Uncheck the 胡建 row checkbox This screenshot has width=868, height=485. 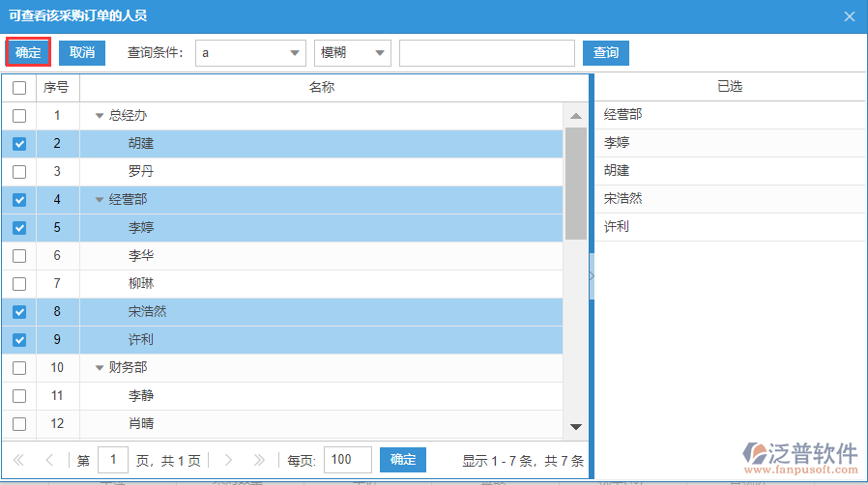coord(19,144)
